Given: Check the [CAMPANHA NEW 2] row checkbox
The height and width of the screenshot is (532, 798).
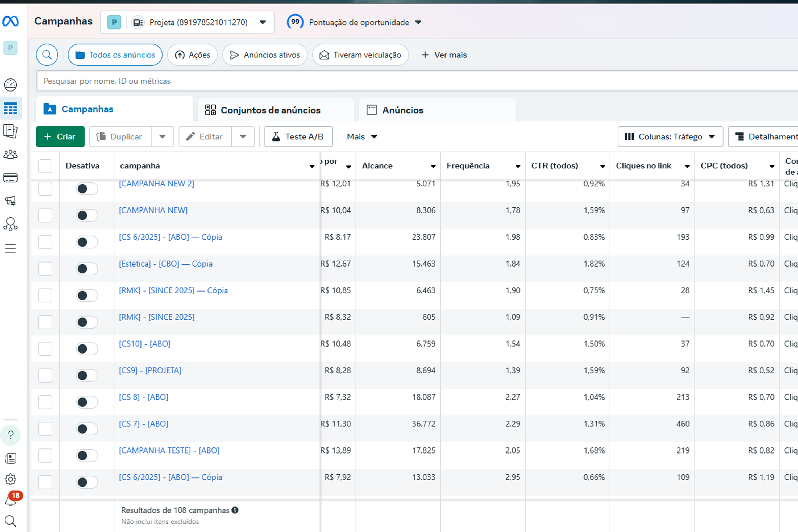Looking at the screenshot, I should (45, 189).
